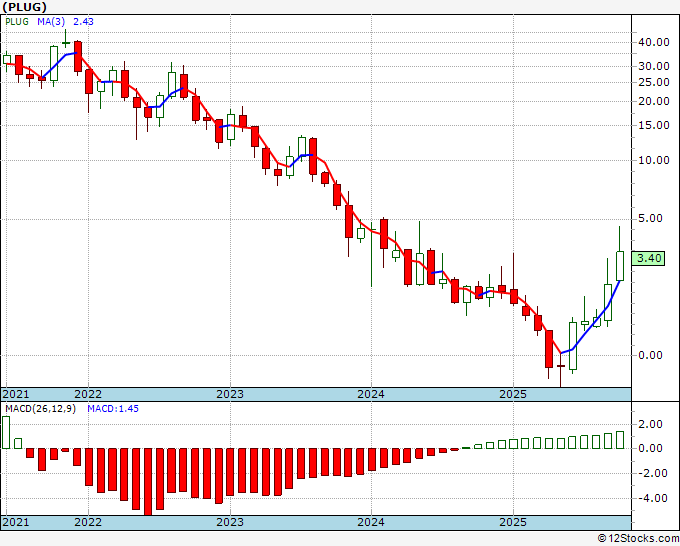Click the MACD(26,12,9) indicator label

click(40, 409)
